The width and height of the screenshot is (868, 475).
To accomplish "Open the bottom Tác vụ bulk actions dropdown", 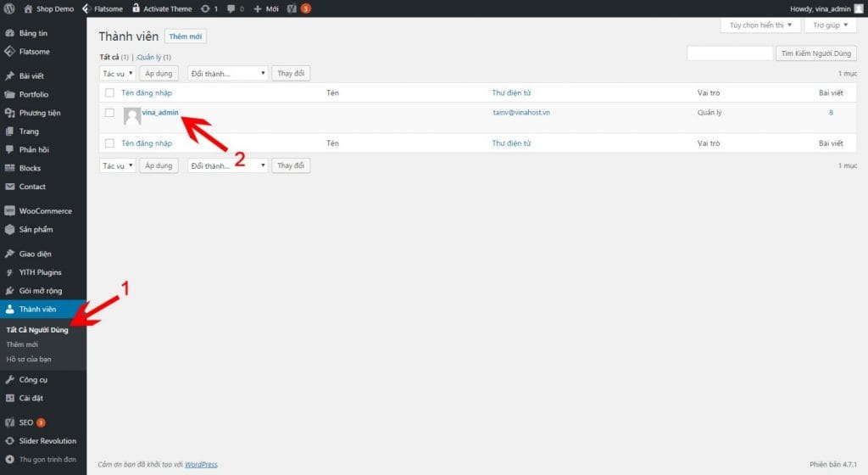I will 117,165.
